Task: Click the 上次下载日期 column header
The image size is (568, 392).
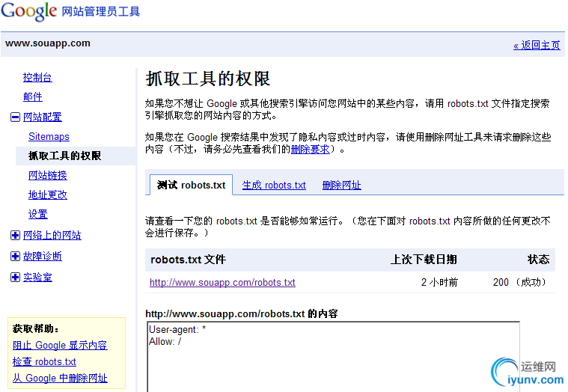Action: click(424, 260)
